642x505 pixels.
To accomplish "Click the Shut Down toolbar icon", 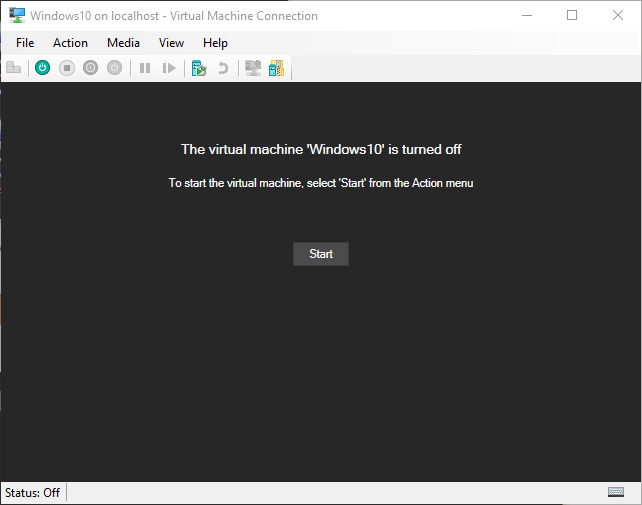I will (x=90, y=68).
